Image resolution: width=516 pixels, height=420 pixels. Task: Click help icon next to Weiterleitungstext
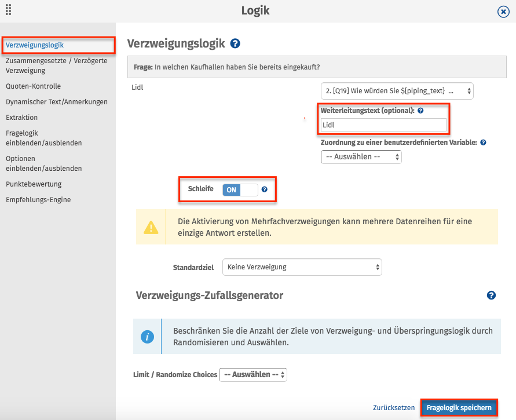pos(420,111)
